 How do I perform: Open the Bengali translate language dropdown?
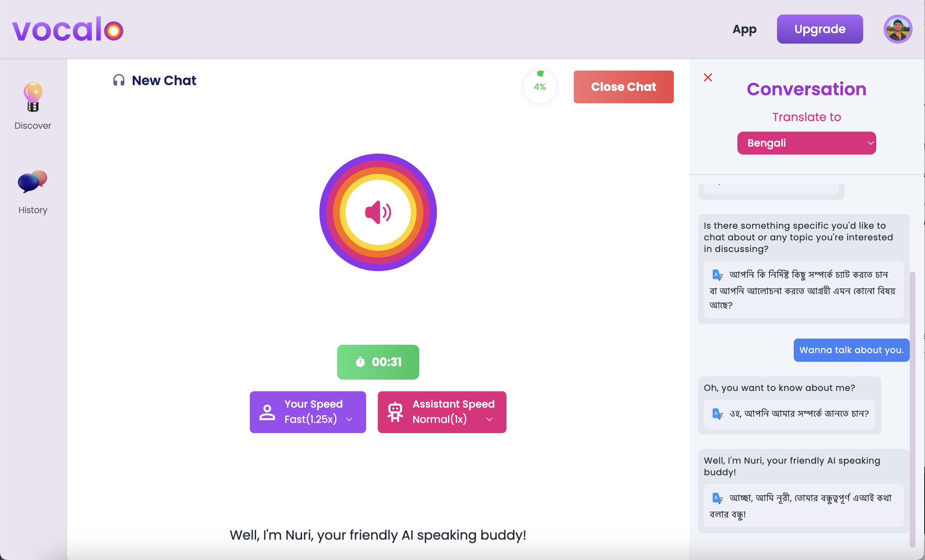tap(806, 143)
